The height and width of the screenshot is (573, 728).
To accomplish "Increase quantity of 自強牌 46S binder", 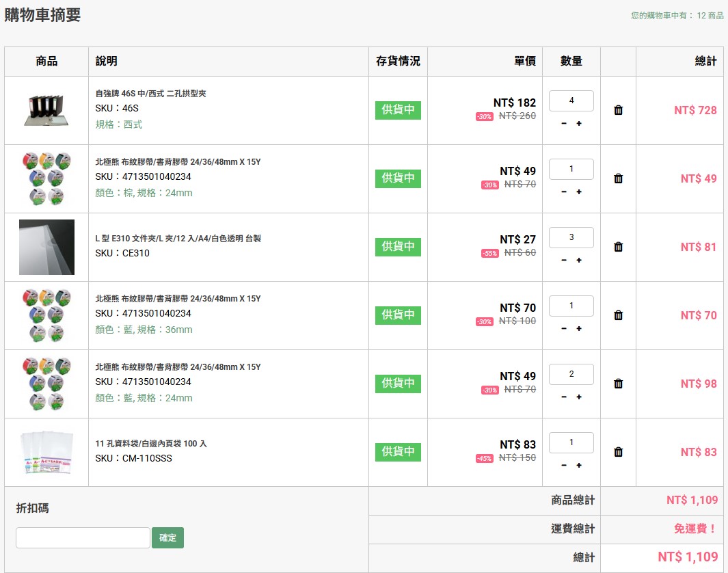I will coord(579,124).
